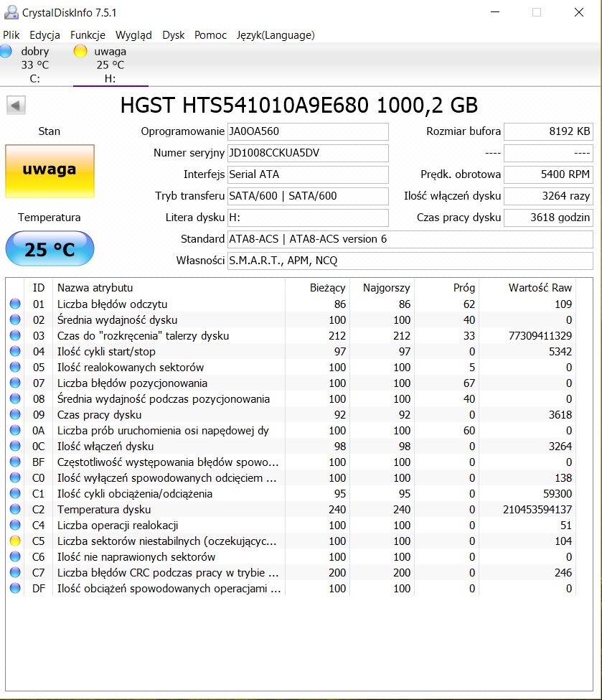
Task: Click the rotation speed field 5400 RPM
Action: point(548,174)
